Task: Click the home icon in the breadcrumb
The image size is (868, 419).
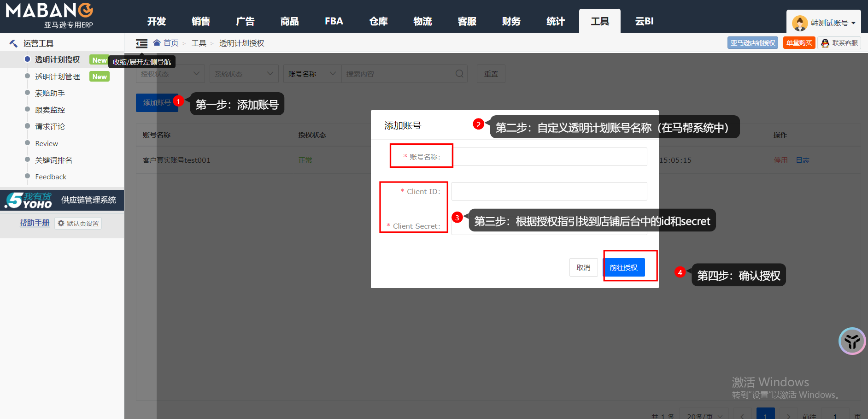Action: (x=157, y=43)
